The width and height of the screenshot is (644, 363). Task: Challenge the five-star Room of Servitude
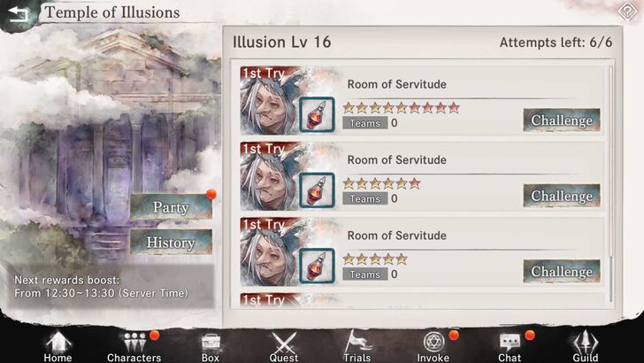pyautogui.click(x=562, y=271)
